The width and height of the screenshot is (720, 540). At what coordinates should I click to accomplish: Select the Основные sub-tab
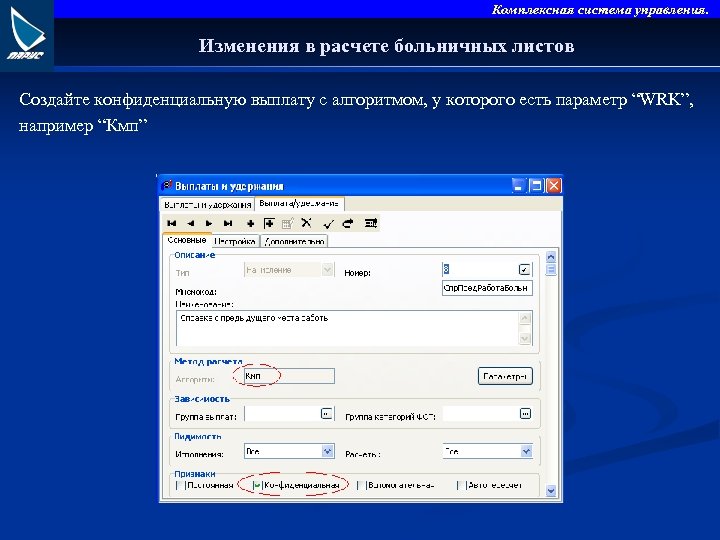(x=187, y=240)
